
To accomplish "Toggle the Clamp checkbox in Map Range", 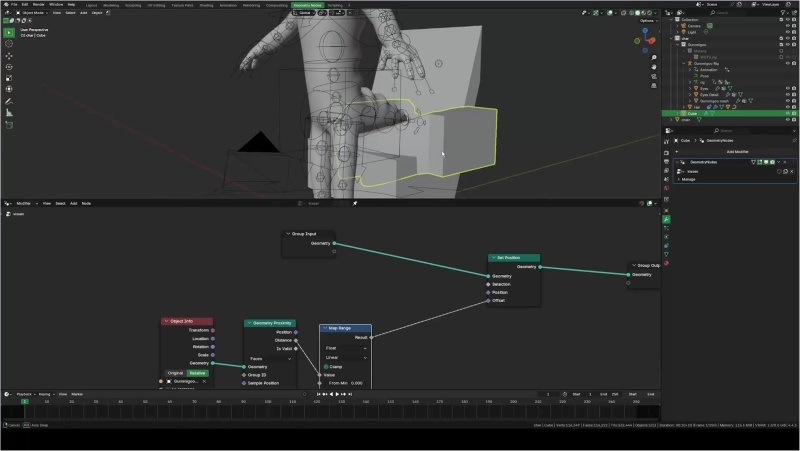I will point(325,366).
